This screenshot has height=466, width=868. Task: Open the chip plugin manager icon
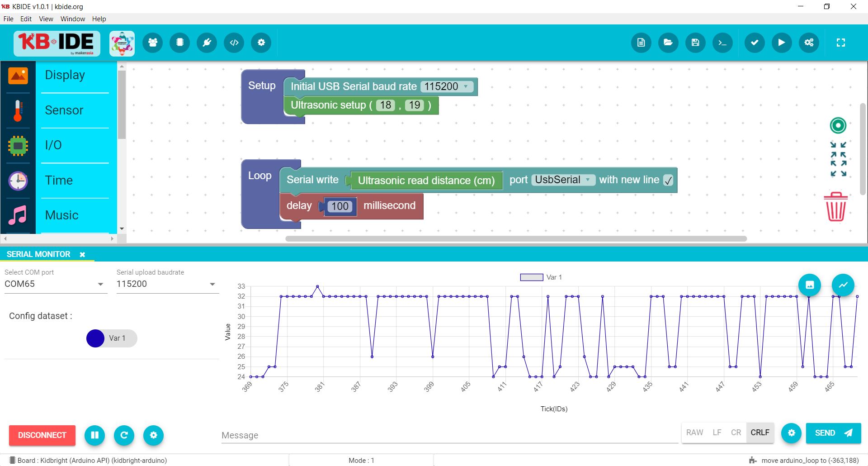[x=180, y=43]
